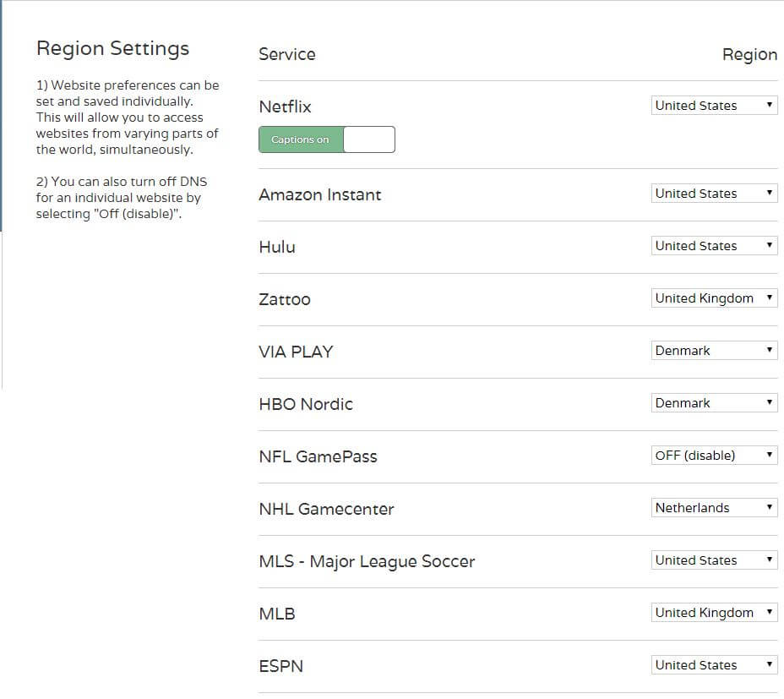Click the MLB service name

pyautogui.click(x=277, y=614)
